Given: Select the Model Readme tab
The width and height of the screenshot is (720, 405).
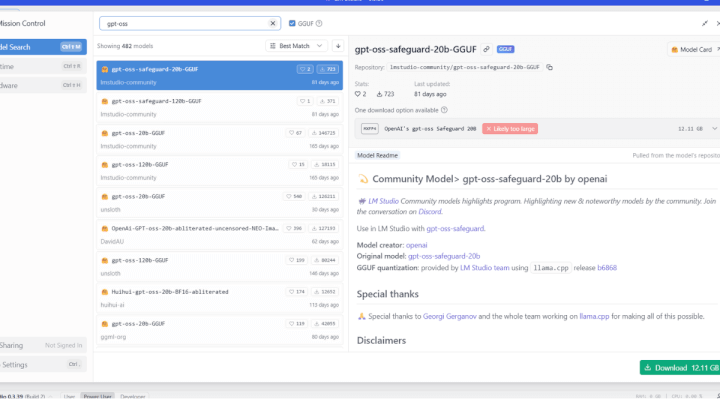Looking at the screenshot, I should 377,156.
